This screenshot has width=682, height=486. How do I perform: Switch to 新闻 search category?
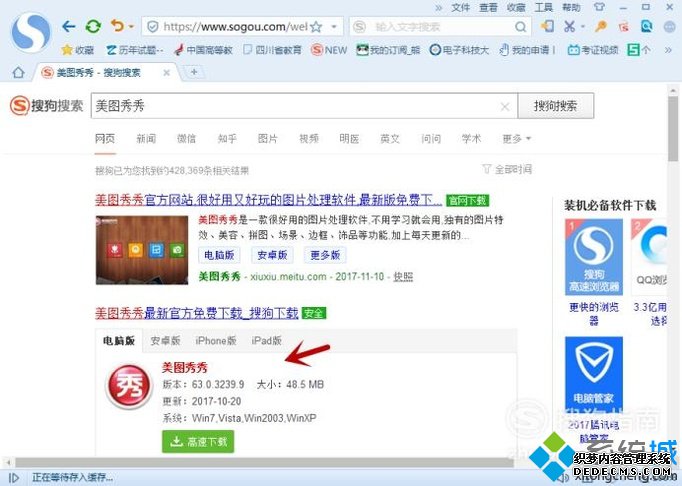(146, 139)
